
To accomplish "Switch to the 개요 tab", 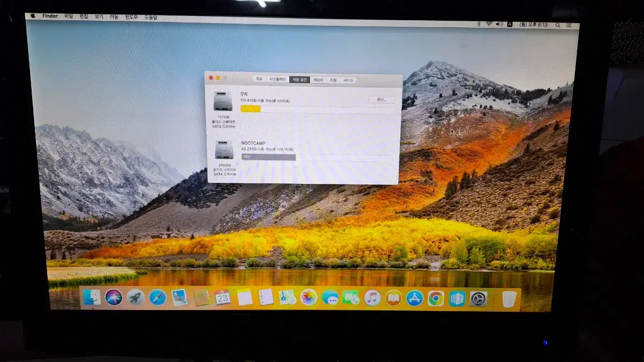I will click(x=259, y=79).
